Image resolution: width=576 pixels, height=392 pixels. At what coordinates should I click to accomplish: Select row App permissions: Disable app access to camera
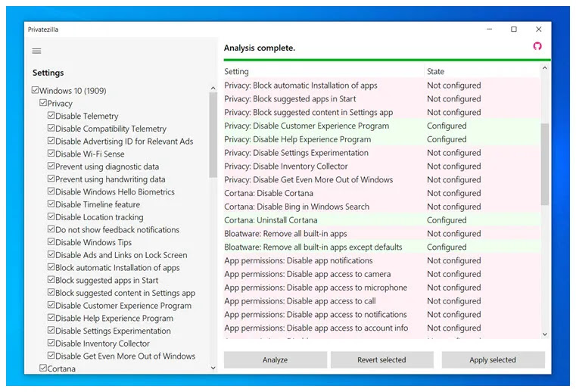pyautogui.click(x=382, y=274)
